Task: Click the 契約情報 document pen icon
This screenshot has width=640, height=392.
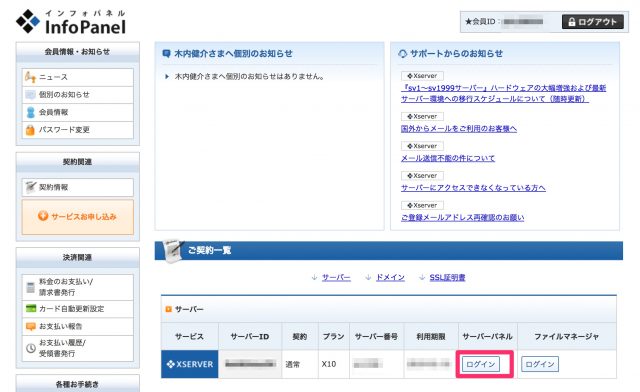Action: click(x=31, y=187)
